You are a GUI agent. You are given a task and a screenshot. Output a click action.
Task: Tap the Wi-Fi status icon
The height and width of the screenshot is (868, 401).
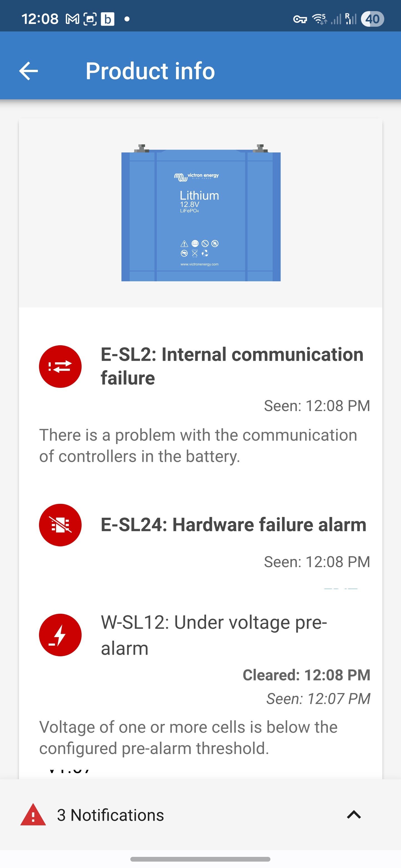coord(319,19)
